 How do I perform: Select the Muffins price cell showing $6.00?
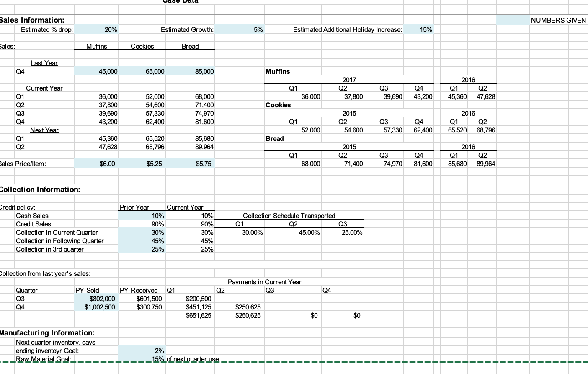pos(105,164)
